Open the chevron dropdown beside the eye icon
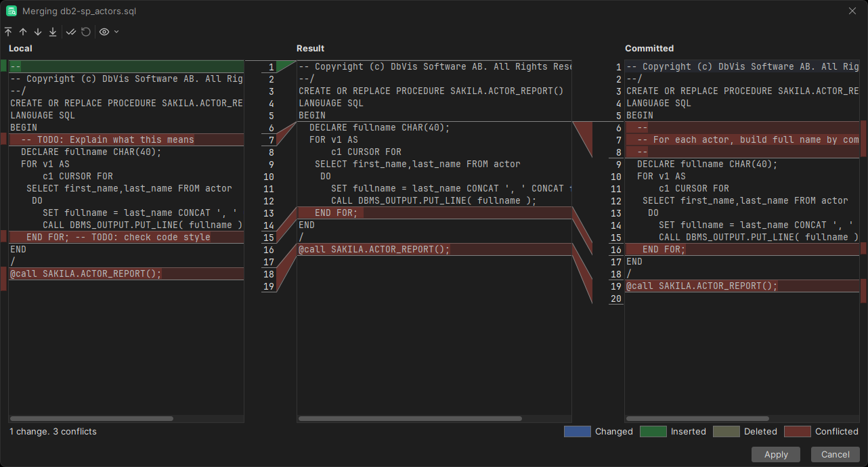Image resolution: width=868 pixels, height=467 pixels. (116, 32)
